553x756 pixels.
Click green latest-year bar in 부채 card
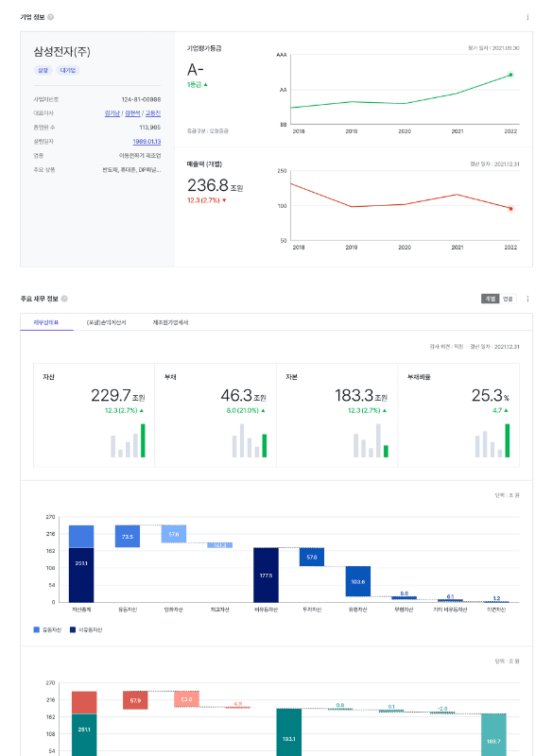point(264,445)
